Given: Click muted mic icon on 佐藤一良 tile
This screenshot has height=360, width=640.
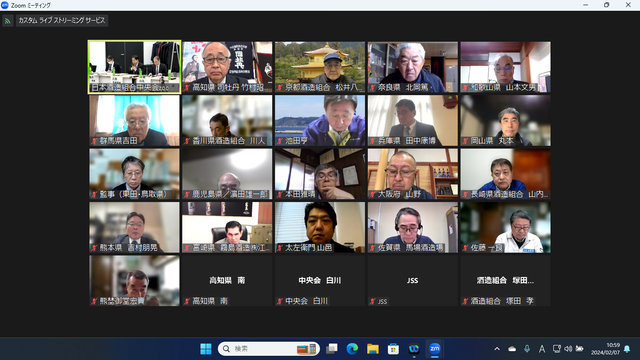Looking at the screenshot, I should (x=465, y=248).
